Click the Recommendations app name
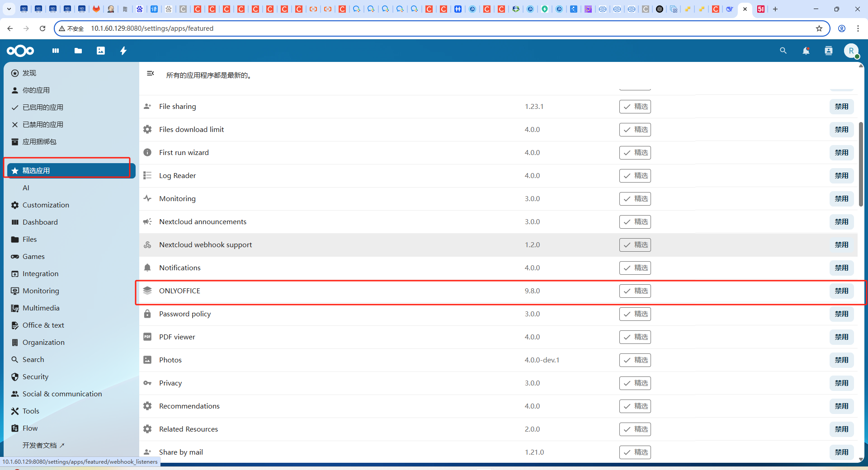 pyautogui.click(x=189, y=406)
